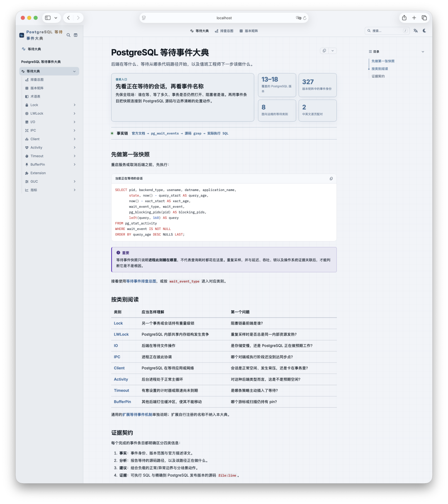Viewport: 448px width, 504px height.
Task: Switch to the 排查总图 top navigation tab
Action: (x=224, y=31)
